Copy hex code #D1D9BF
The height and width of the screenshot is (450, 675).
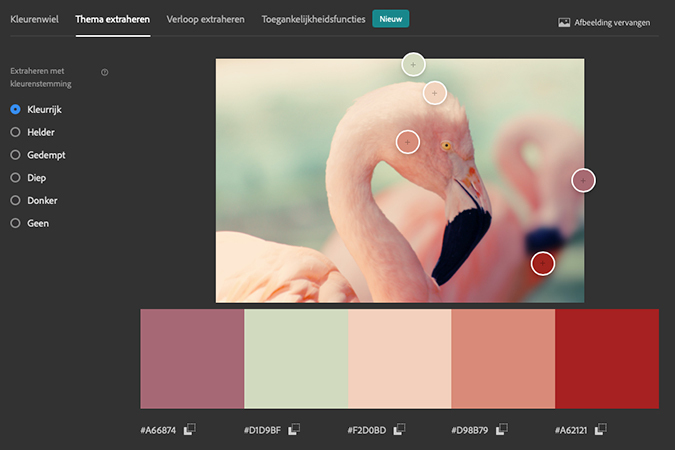[294, 429]
